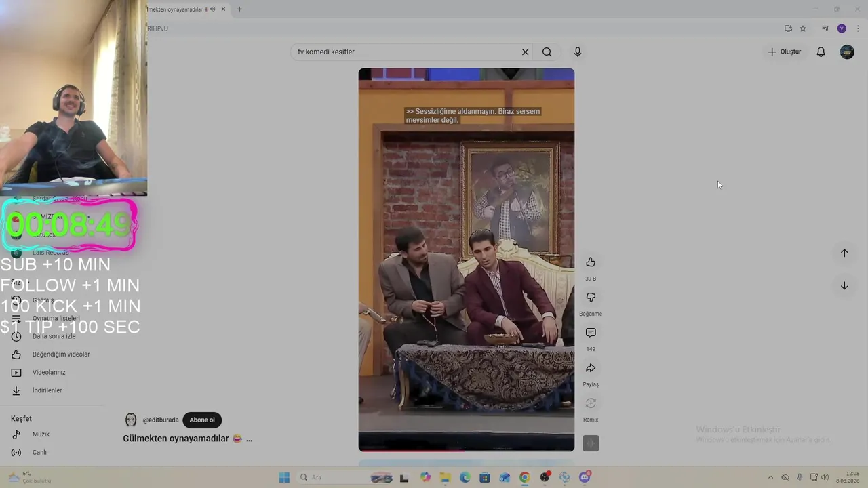This screenshot has height=488, width=868.
Task: Dislike the Short via Beğenme thumbs-down
Action: (591, 298)
